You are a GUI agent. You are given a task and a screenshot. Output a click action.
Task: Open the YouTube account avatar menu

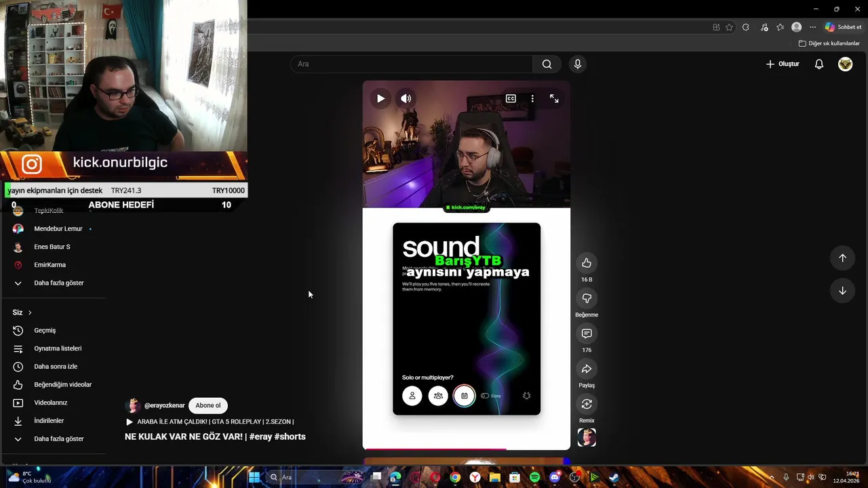coord(845,64)
